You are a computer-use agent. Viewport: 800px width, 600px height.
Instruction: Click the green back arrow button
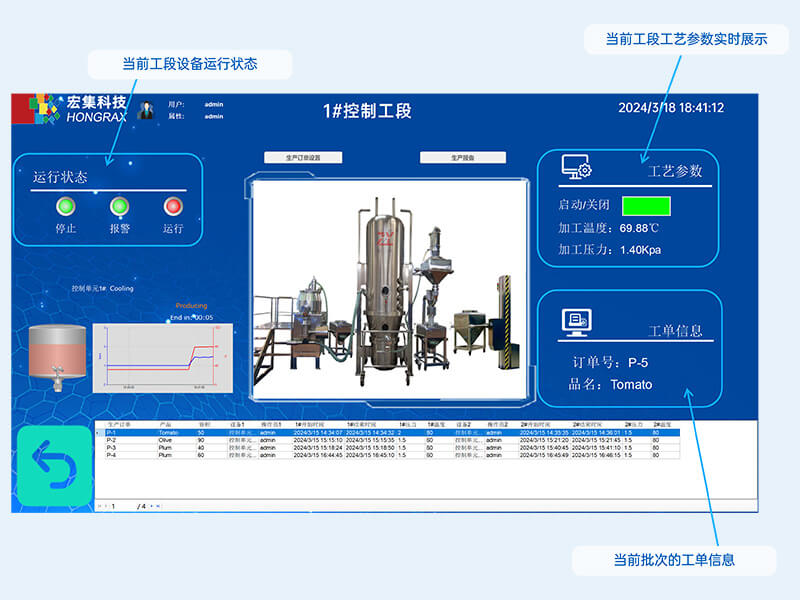pyautogui.click(x=54, y=466)
